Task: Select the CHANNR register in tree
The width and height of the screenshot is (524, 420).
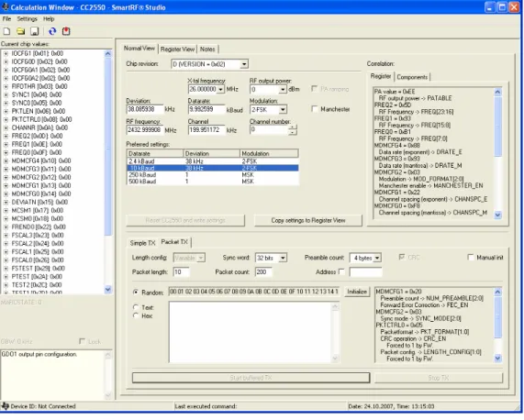Action: (x=39, y=127)
